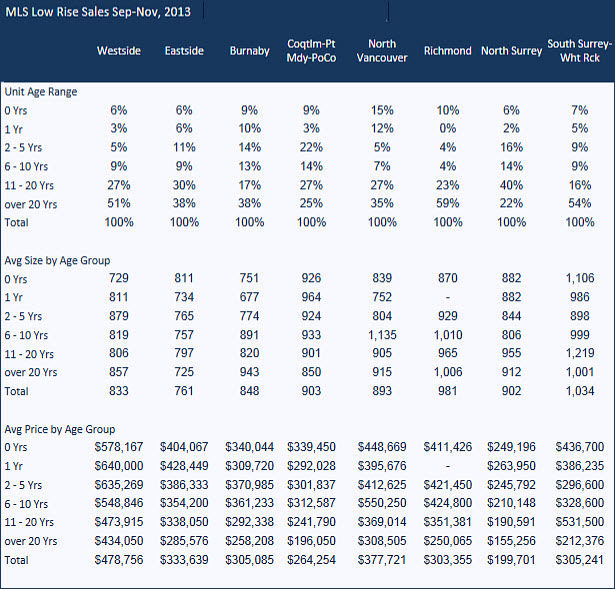Click the 22% value in the Coqtlm-Pt column
615x589 pixels.
coord(311,147)
